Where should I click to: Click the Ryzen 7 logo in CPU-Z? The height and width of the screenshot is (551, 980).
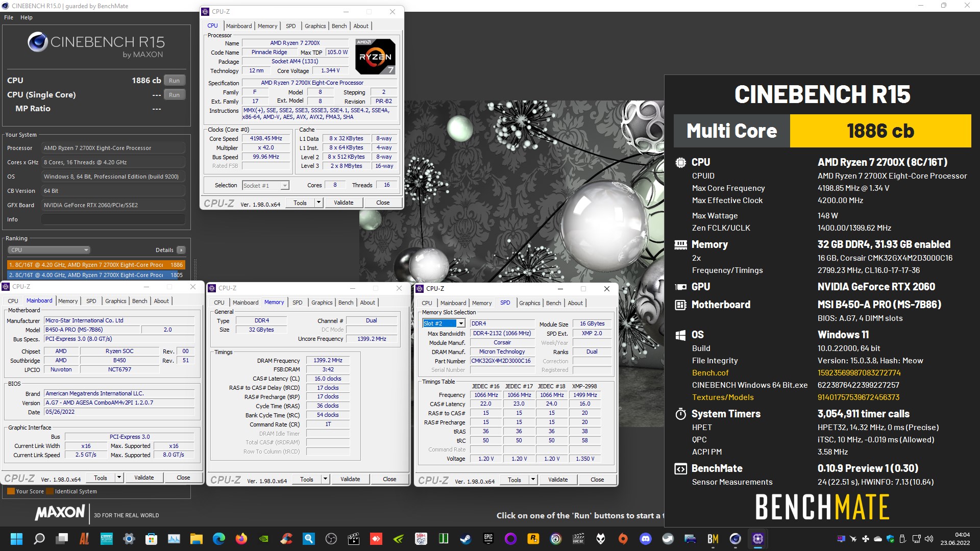(x=375, y=57)
